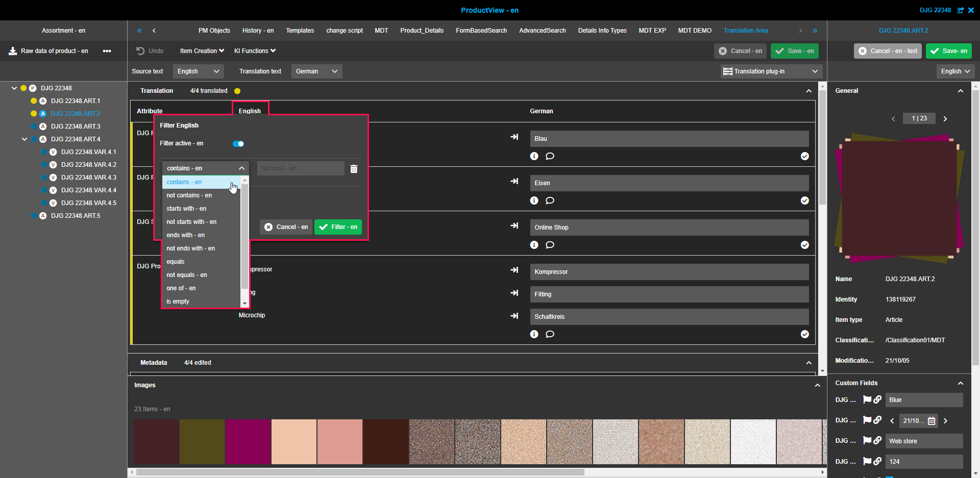Expand the Translation plug-in dropdown

tap(770, 71)
